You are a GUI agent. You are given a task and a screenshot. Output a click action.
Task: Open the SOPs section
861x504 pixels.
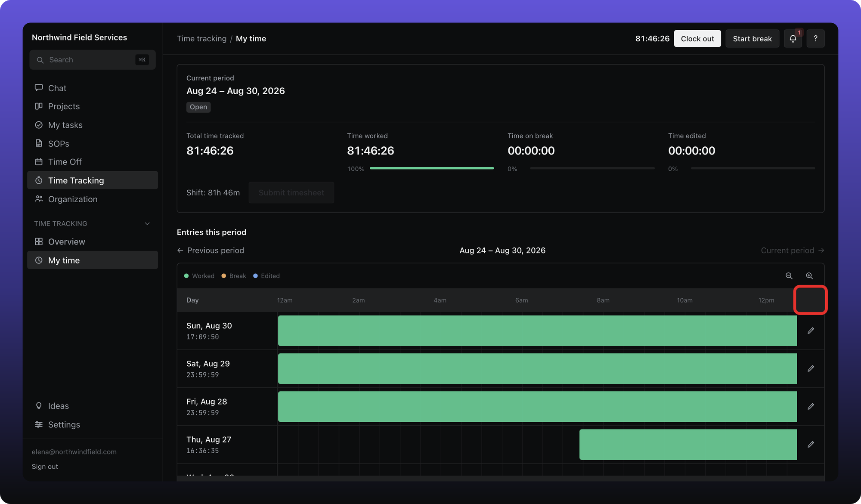pos(93,143)
